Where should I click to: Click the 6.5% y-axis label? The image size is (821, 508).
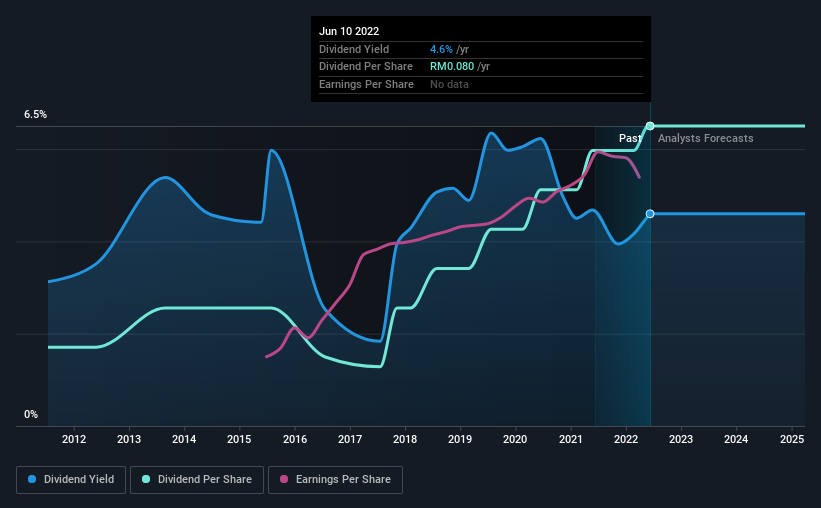[36, 114]
